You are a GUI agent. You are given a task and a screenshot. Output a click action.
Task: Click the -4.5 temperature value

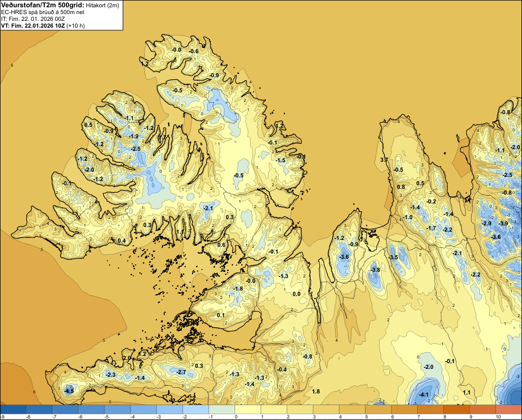point(69,391)
